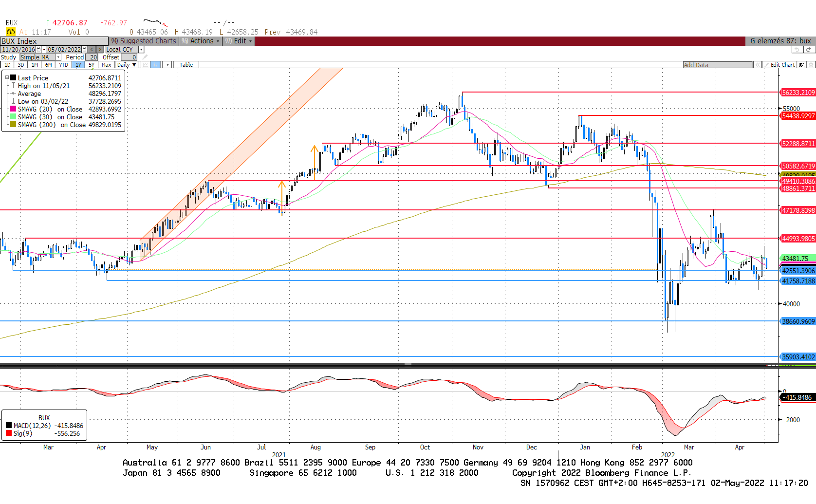816x504 pixels.
Task: Click the BUX Index security field
Action: click(x=54, y=41)
